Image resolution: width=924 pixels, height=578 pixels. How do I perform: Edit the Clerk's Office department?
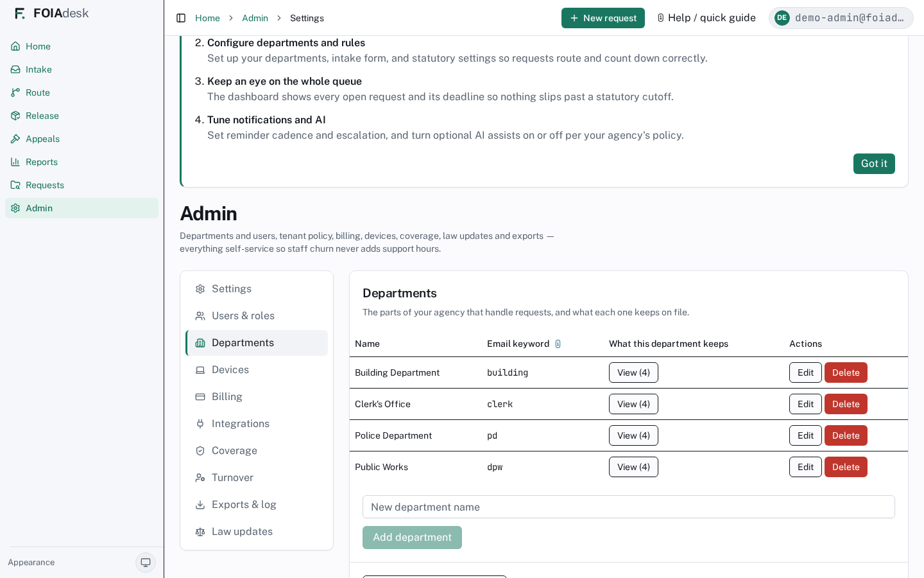pyautogui.click(x=805, y=404)
